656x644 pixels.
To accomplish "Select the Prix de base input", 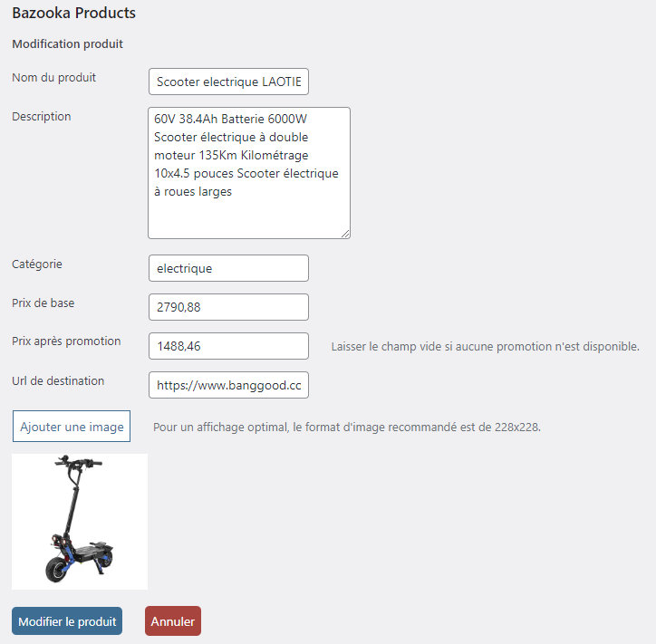I will (x=228, y=307).
